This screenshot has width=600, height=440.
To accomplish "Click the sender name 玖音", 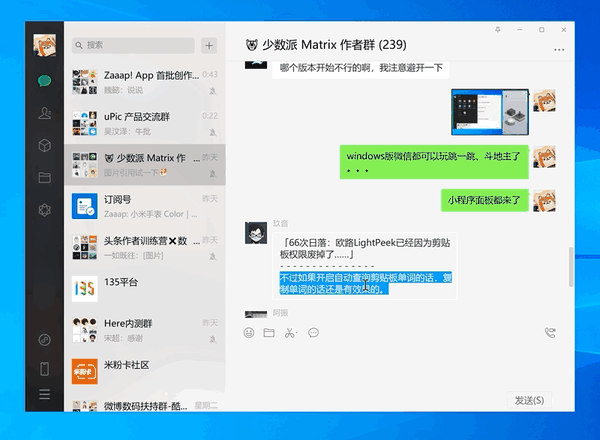I will tap(280, 223).
